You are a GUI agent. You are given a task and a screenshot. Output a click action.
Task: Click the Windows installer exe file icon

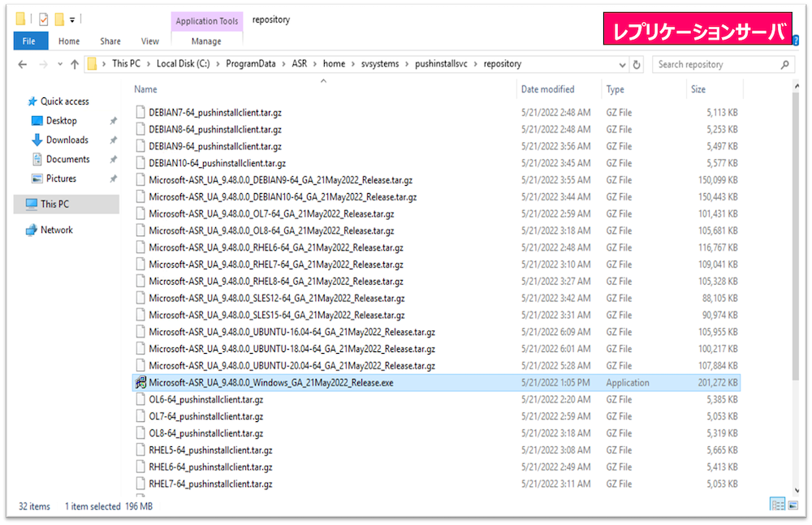[140, 382]
